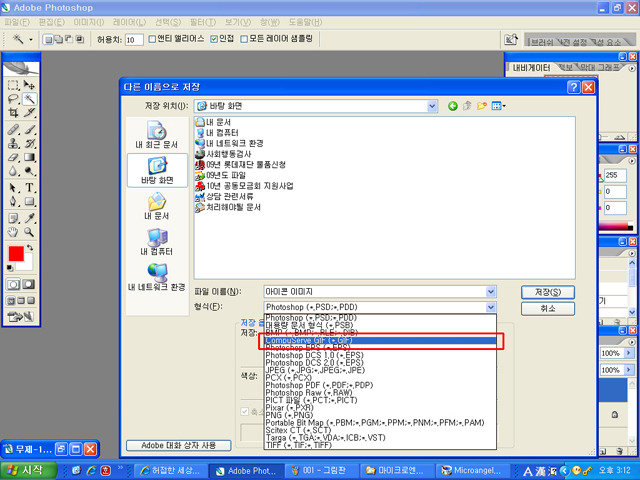Select the Clone Stamp tool
This screenshot has height=480, width=640.
[x=13, y=144]
